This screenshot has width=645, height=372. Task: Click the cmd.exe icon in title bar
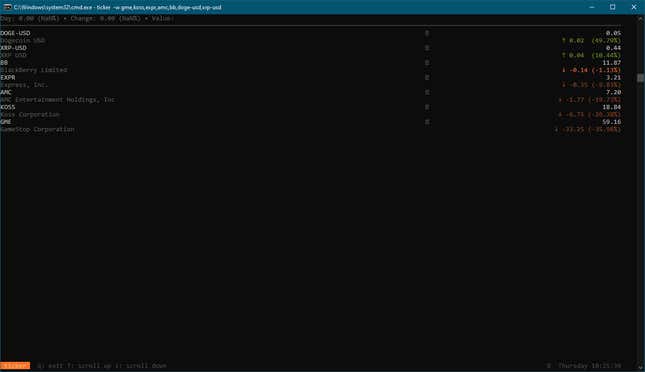[7, 7]
